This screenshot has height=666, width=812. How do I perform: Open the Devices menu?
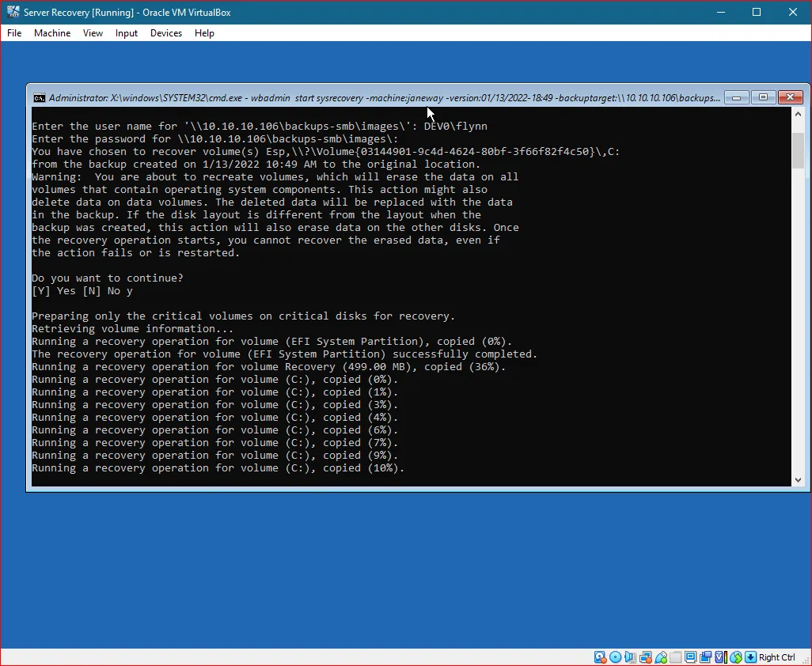tap(165, 33)
